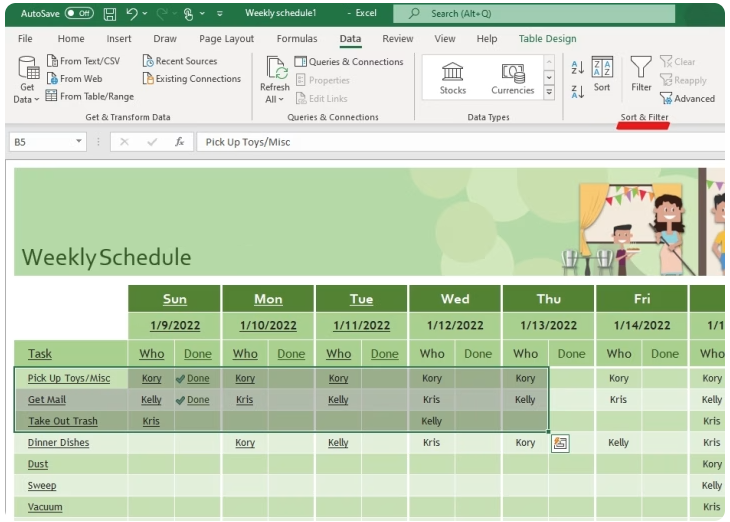This screenshot has width=730, height=522.
Task: Click Sort Z to A icon
Action: click(577, 91)
